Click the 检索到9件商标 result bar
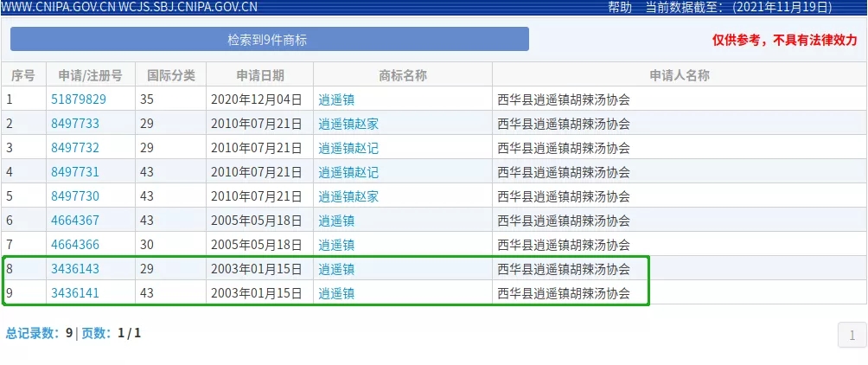The width and height of the screenshot is (868, 365). coord(270,39)
